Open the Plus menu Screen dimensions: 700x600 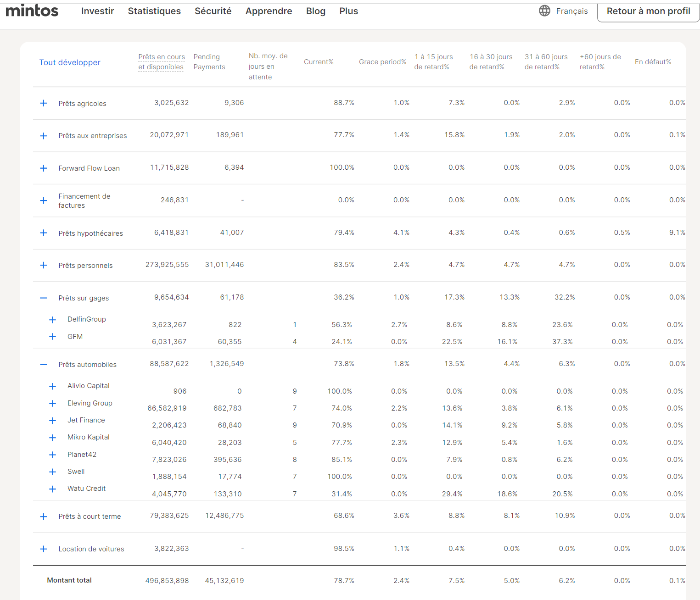point(349,11)
